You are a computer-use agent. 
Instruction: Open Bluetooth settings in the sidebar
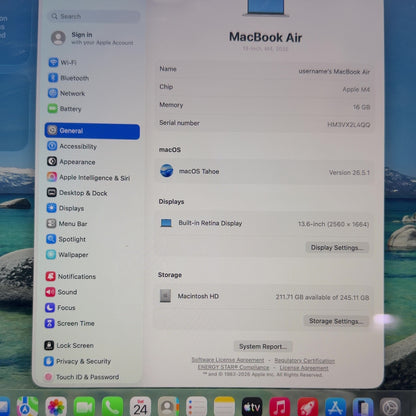coord(69,78)
